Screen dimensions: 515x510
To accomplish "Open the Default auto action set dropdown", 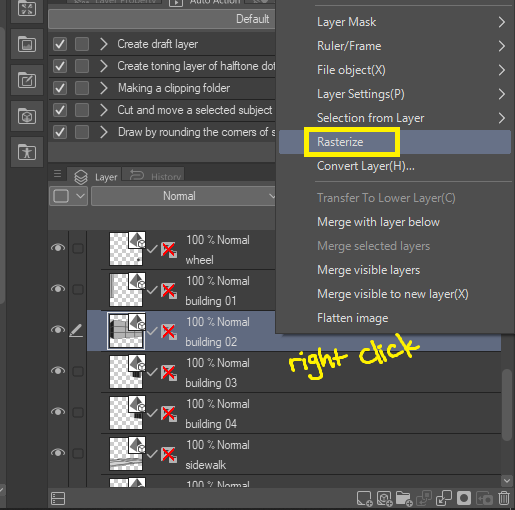I will [162, 19].
